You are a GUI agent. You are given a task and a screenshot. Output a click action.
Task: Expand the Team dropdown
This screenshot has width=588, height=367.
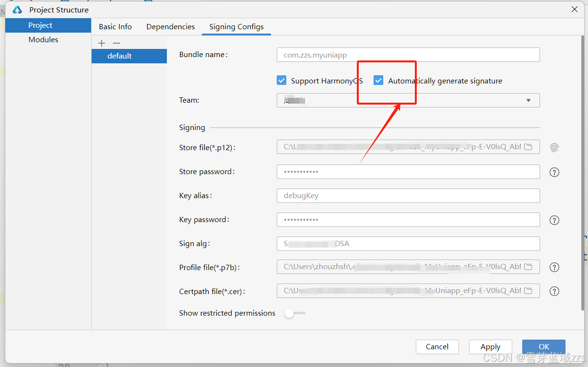click(528, 100)
